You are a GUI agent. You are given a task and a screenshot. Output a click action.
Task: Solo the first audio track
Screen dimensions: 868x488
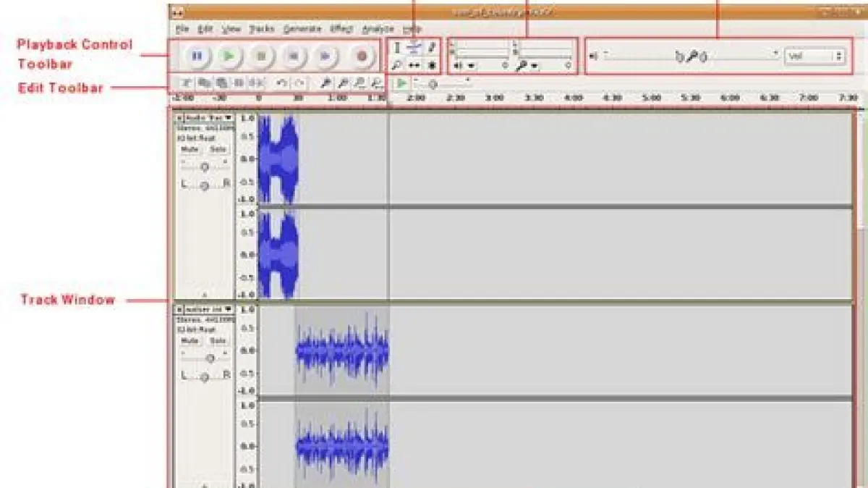tap(218, 149)
